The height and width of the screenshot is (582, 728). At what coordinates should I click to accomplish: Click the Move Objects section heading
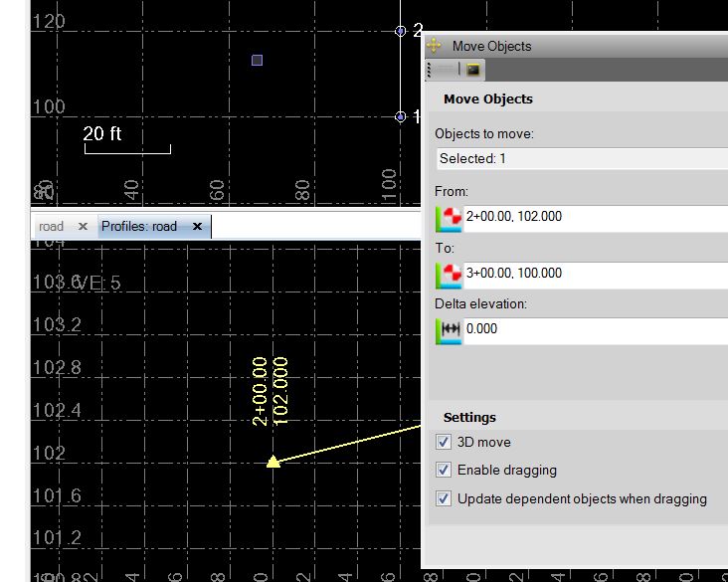point(488,98)
